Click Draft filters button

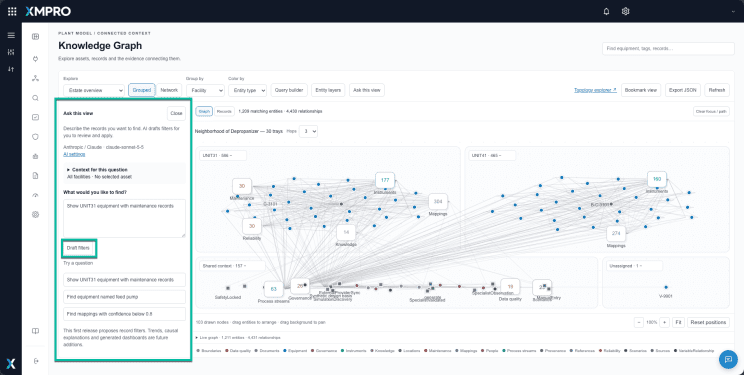click(x=78, y=248)
